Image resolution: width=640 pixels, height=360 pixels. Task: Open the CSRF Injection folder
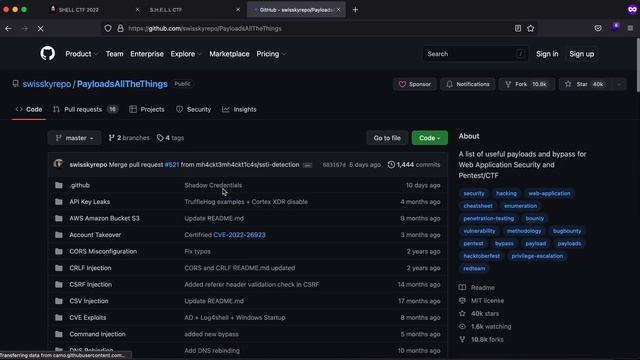tap(91, 284)
